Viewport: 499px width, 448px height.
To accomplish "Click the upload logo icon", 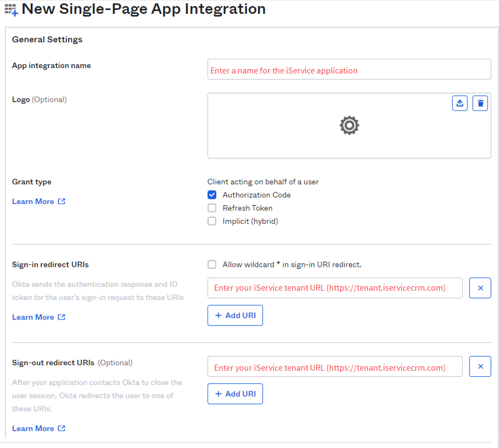I will pyautogui.click(x=460, y=103).
